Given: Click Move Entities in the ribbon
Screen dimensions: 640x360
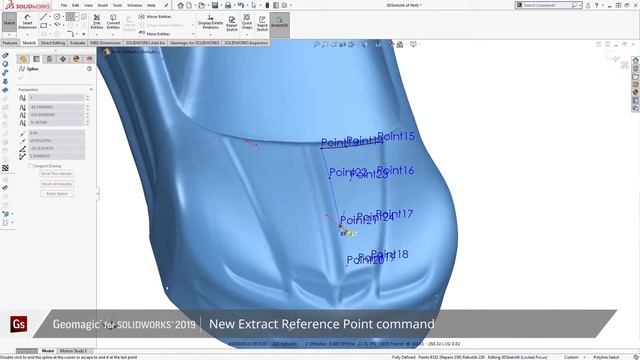Looking at the screenshot, I should pyautogui.click(x=155, y=34).
